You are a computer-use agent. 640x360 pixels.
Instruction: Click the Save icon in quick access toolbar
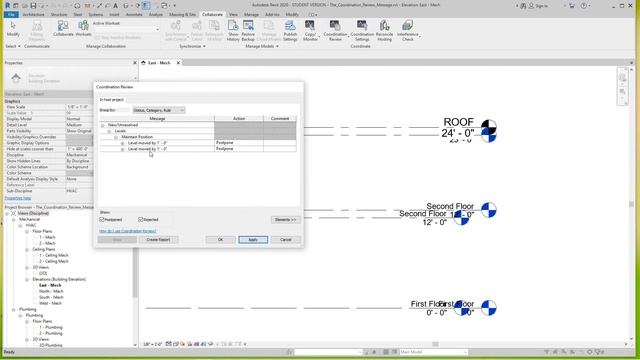tap(33, 6)
